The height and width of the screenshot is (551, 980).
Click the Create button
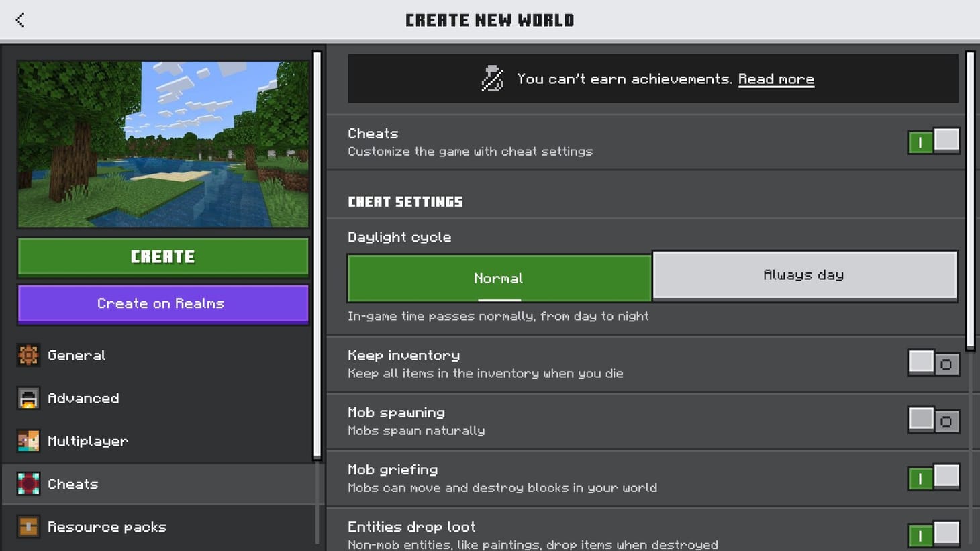pyautogui.click(x=162, y=256)
